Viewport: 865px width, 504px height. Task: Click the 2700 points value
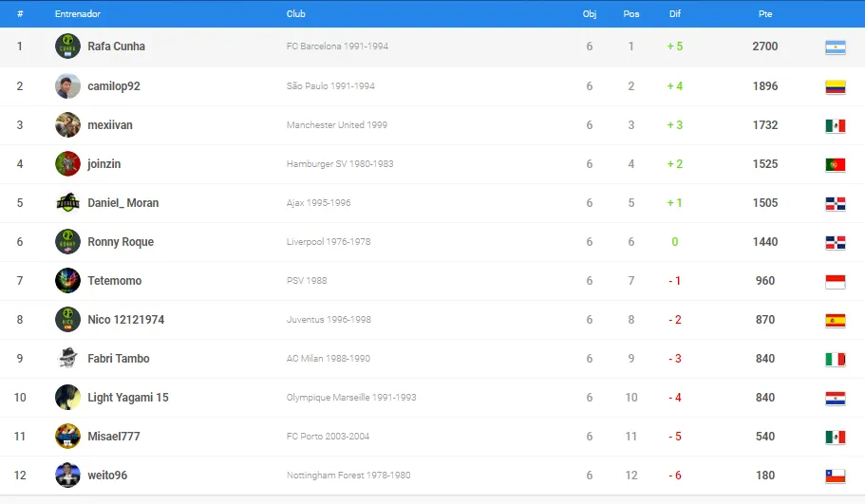pyautogui.click(x=765, y=47)
